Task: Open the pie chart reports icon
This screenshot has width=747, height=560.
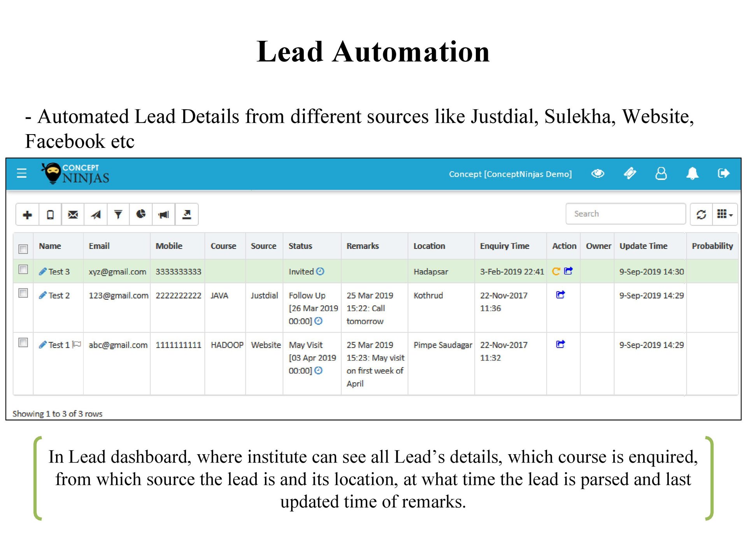Action: [141, 214]
